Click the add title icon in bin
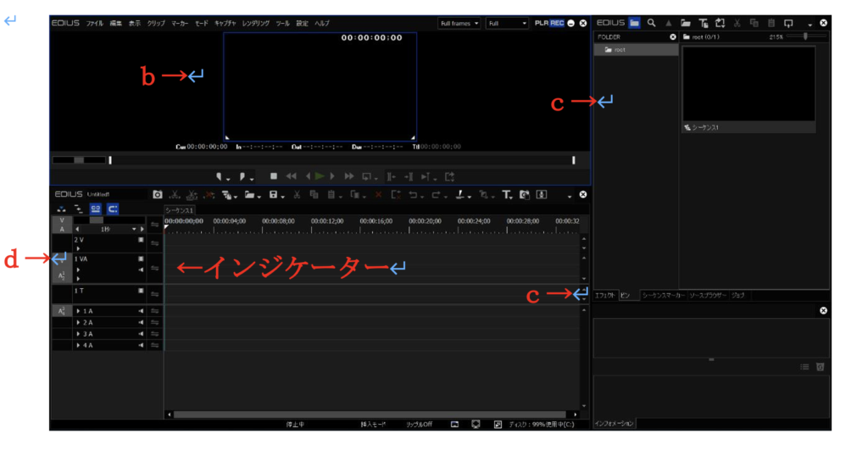 703,23
